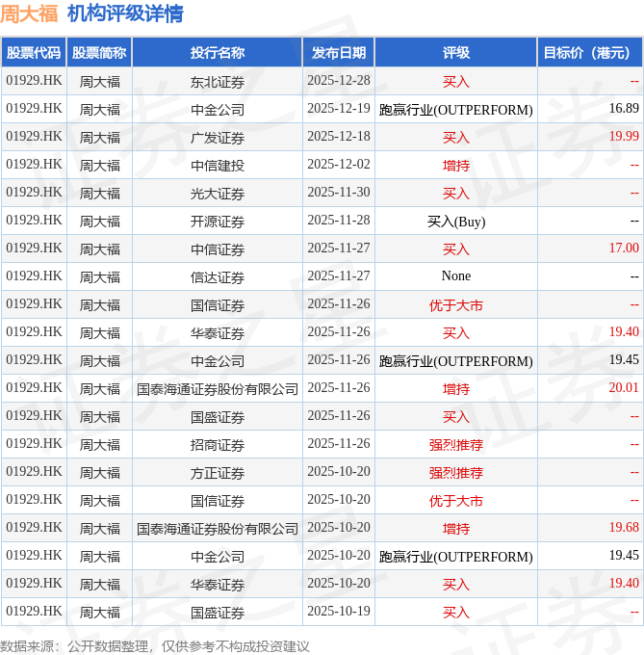Screen dimensions: 644x655
Task: Select the date 2025-11-28
Action: (x=339, y=221)
